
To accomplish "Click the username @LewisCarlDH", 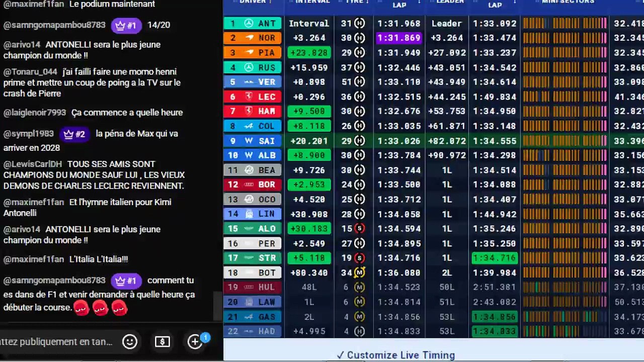I will [33, 164].
